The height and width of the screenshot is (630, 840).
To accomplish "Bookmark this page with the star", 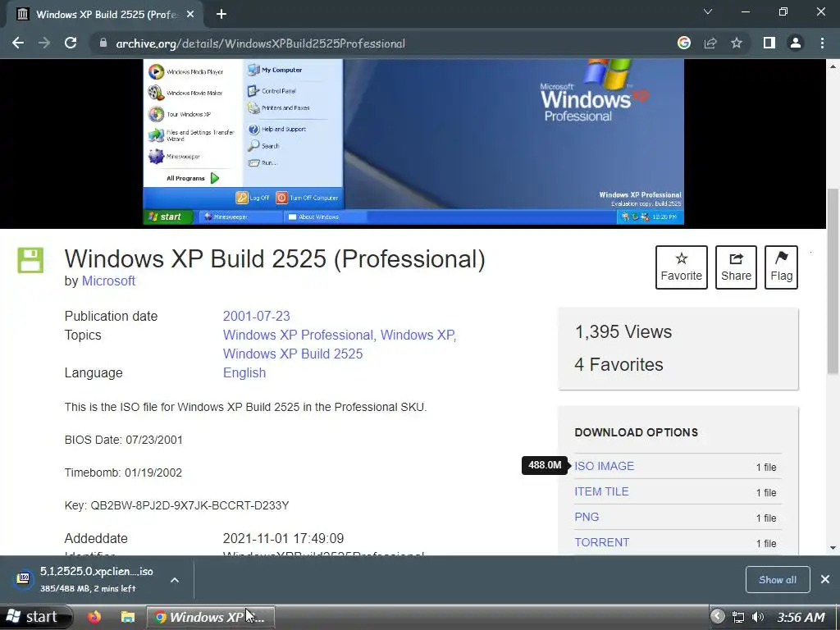I will [x=737, y=43].
